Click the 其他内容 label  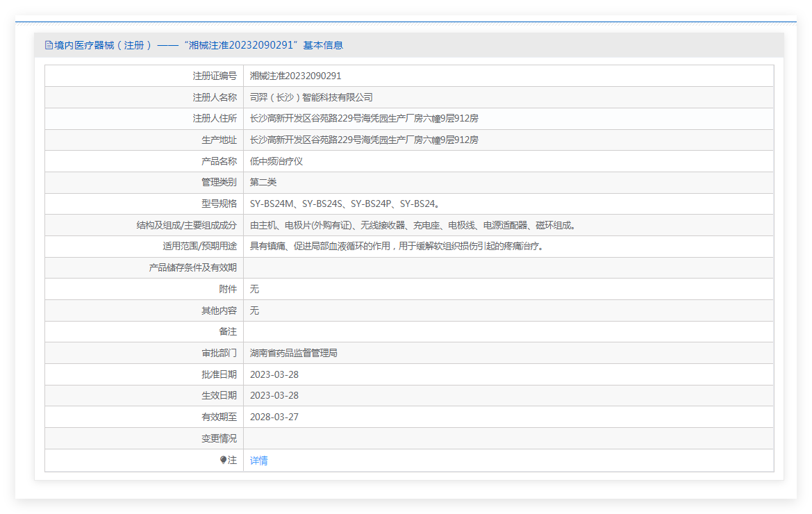219,310
